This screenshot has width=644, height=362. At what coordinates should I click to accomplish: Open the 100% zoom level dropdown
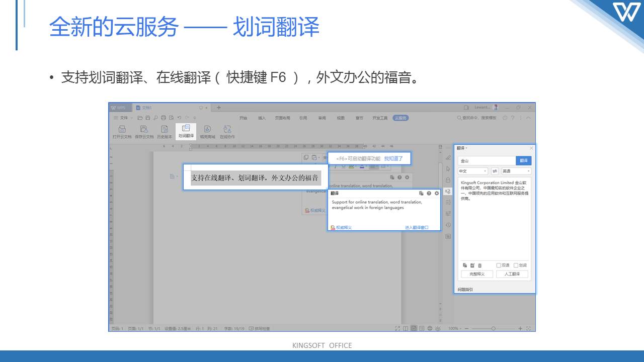click(x=454, y=328)
